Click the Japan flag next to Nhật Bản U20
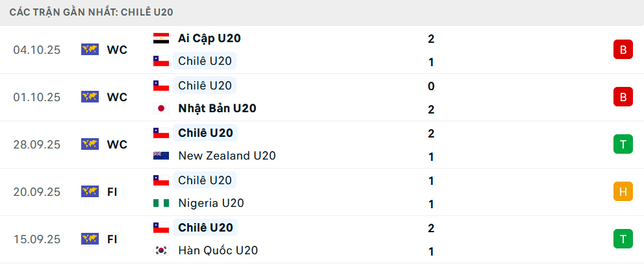Viewport: 644px width, 264px height. (x=161, y=108)
